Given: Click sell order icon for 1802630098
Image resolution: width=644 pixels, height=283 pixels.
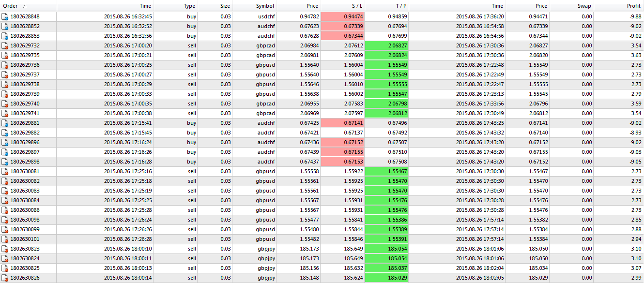Looking at the screenshot, I should [5, 220].
